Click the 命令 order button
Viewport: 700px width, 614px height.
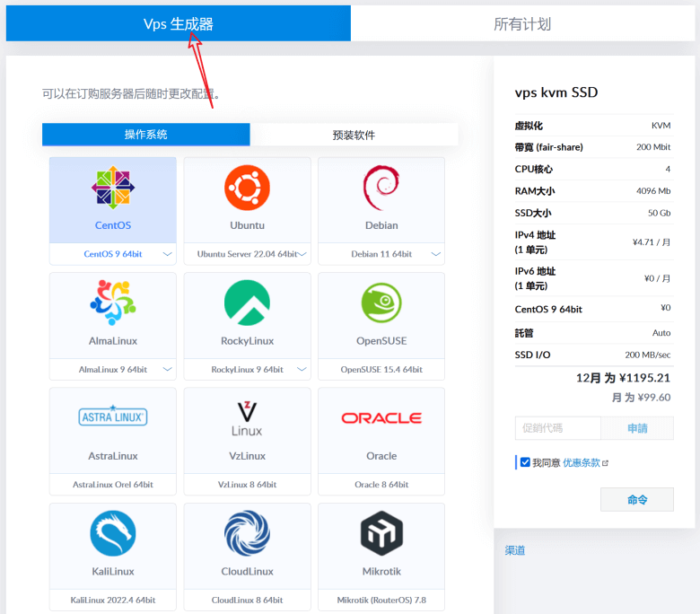coord(637,499)
